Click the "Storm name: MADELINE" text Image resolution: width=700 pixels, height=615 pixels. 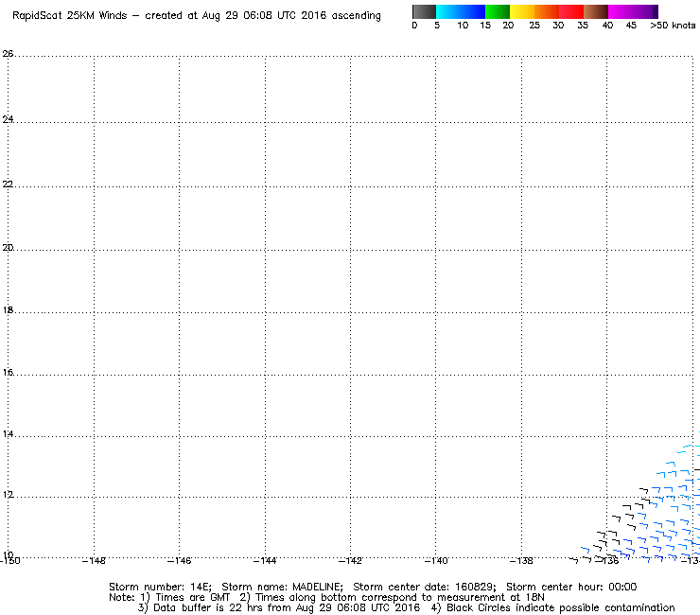(x=282, y=587)
